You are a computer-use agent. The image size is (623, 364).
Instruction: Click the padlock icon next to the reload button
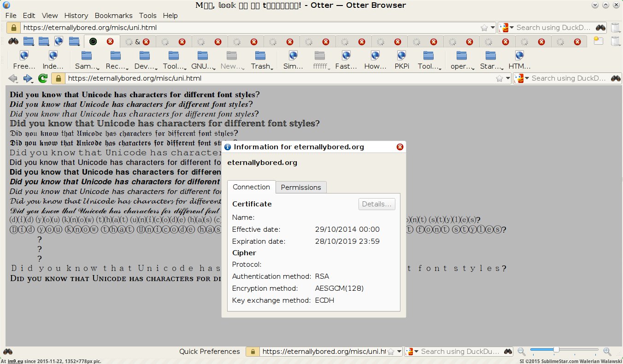pos(58,78)
